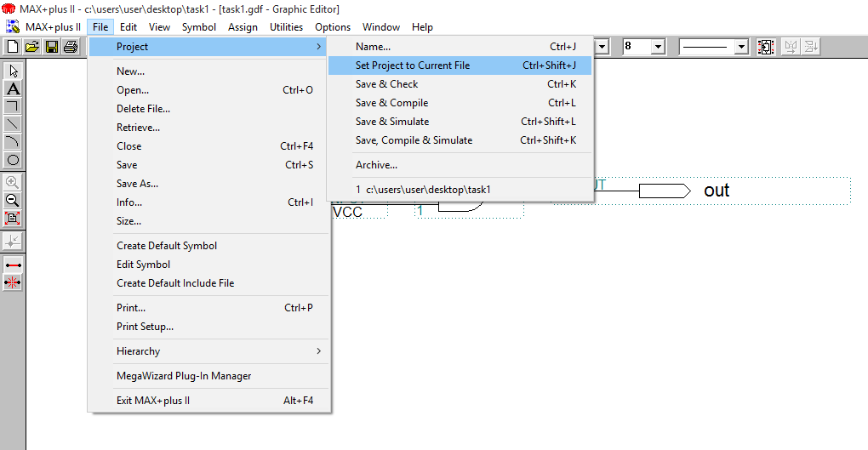This screenshot has height=450, width=868.
Task: Choose Save, Compile & Simulate
Action: [x=460, y=140]
